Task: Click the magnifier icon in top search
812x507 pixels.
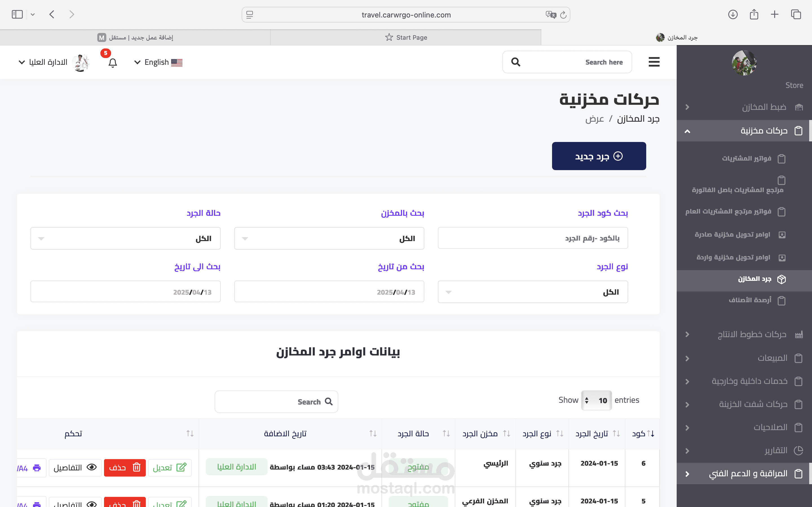Action: coord(516,62)
